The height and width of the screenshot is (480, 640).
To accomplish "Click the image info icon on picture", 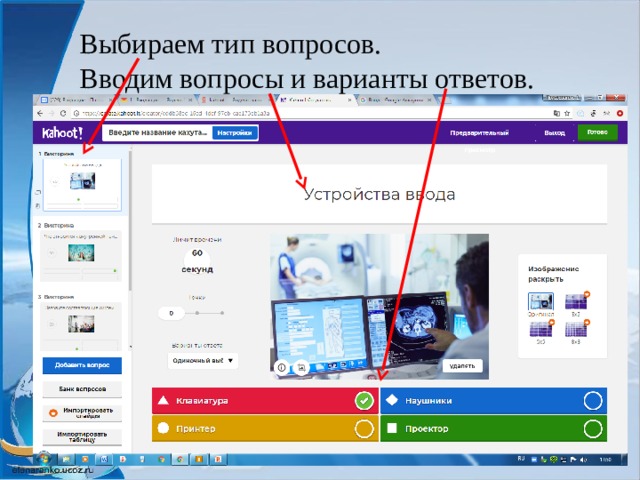I will click(x=282, y=367).
